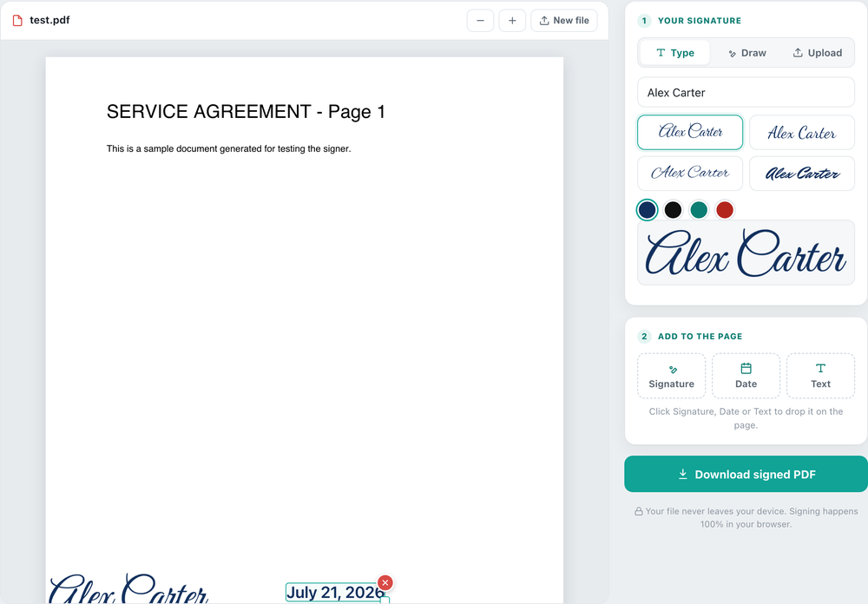Screen dimensions: 868x604
Task: Click the Alex Carter name input field
Action: pos(746,93)
